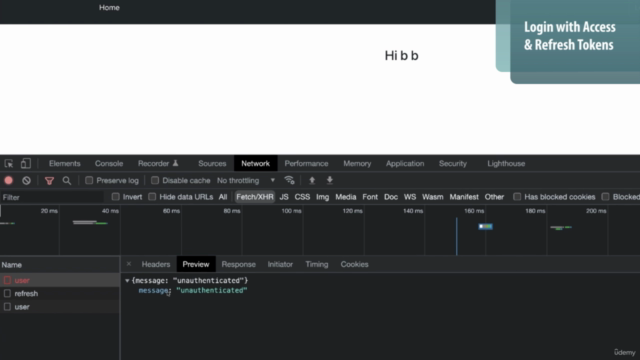Filter requests by All types

[223, 197]
